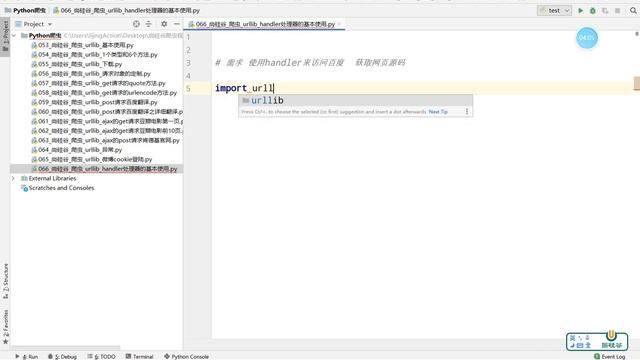640x360 pixels.
Task: Select file 053 urllib 基本使用.py in the tree
Action: click(82, 45)
